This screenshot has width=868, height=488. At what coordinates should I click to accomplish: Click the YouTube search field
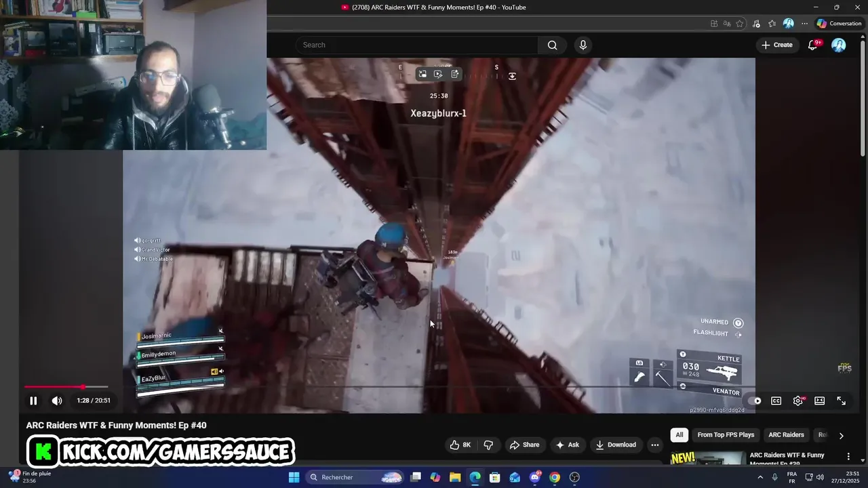[417, 45]
